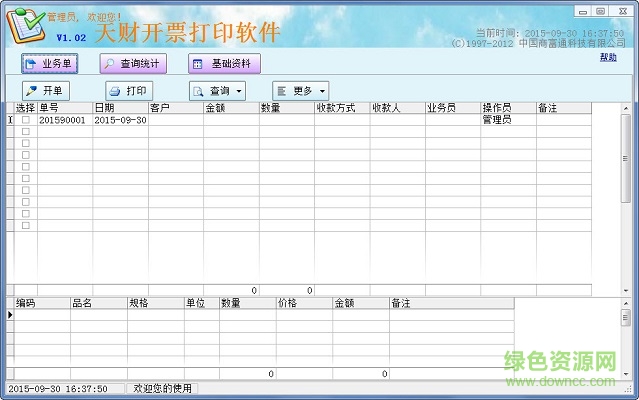The image size is (639, 400).
Task: Click the printer icon on 打印
Action: (x=115, y=91)
